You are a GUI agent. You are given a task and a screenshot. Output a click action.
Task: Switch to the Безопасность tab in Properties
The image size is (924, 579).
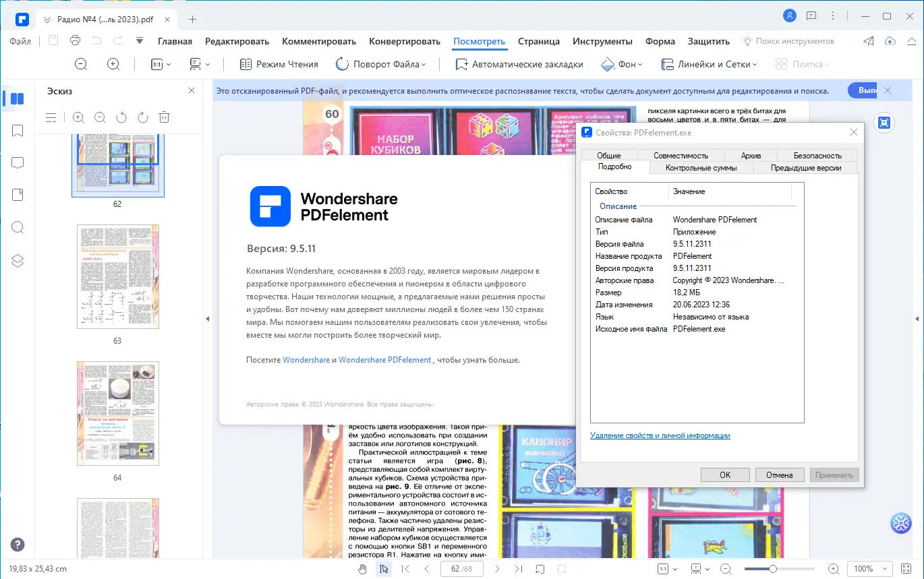click(817, 156)
